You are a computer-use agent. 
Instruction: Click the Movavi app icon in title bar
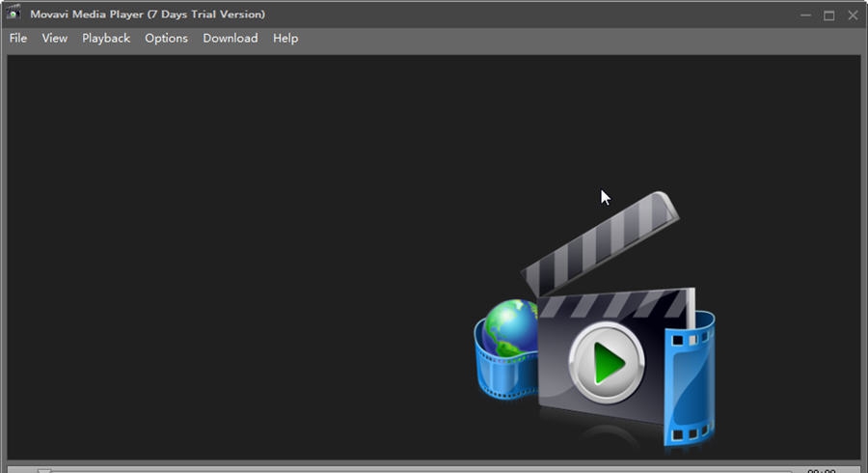point(14,14)
